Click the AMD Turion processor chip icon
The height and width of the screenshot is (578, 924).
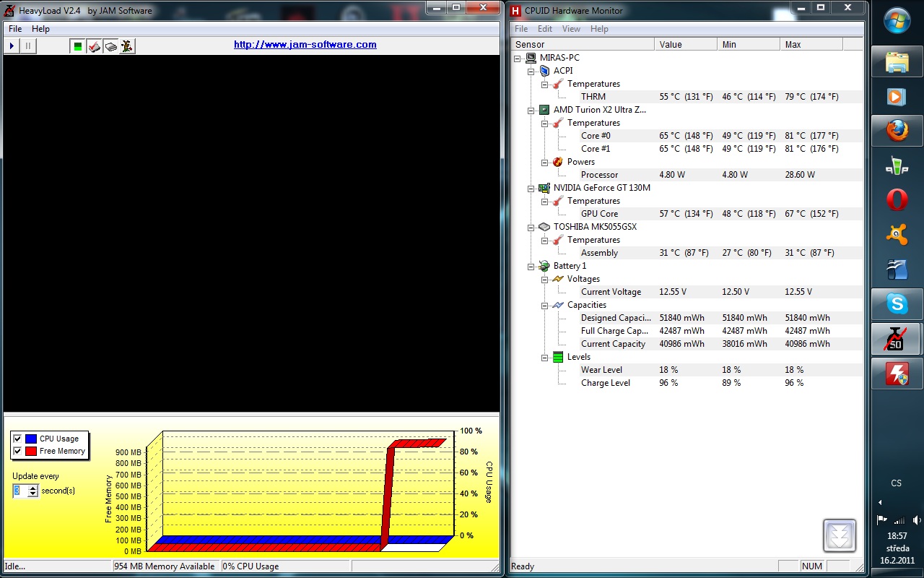coord(544,110)
